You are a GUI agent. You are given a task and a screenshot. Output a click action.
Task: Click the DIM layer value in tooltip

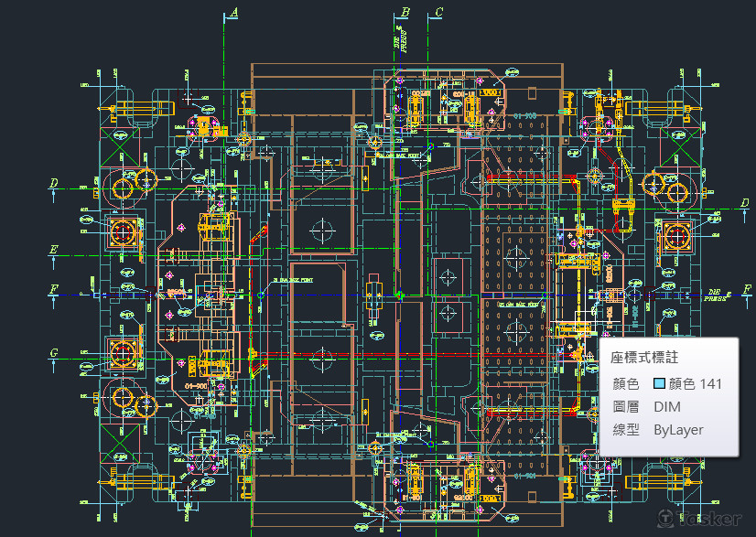[667, 406]
